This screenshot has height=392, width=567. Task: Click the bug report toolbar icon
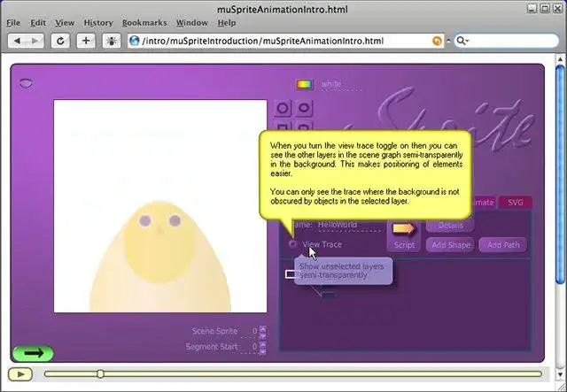[112, 41]
